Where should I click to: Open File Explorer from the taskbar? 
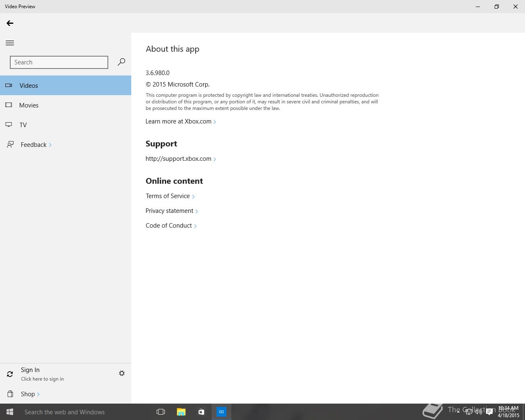(x=181, y=412)
